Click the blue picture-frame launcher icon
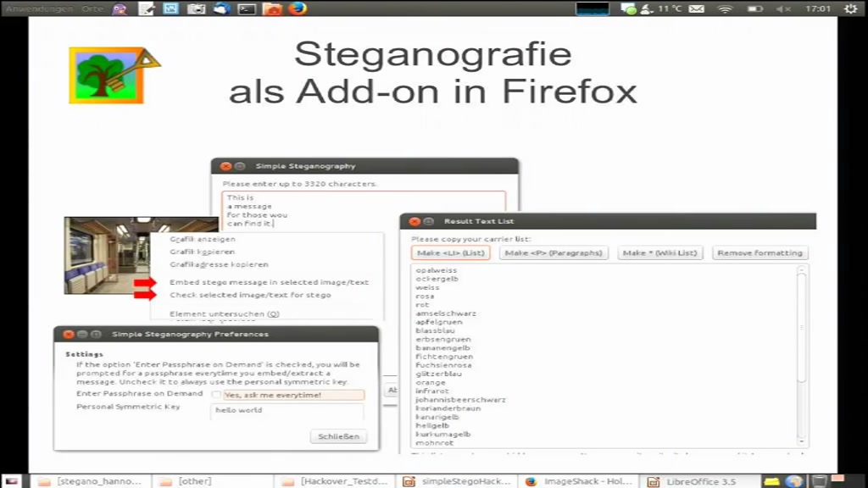The image size is (868, 488). pyautogui.click(x=170, y=8)
